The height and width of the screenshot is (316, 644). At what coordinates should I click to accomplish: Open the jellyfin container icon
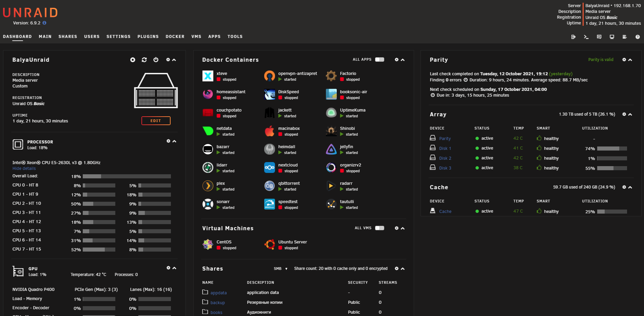(x=331, y=149)
